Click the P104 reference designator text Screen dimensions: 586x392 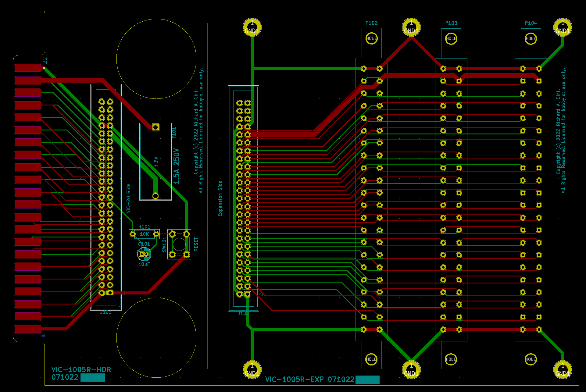(531, 23)
